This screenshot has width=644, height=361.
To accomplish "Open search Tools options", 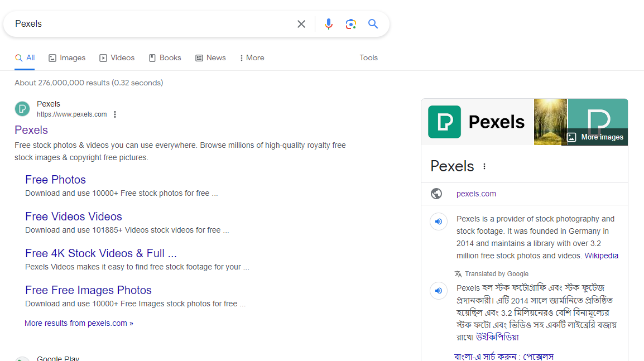I will [x=368, y=57].
